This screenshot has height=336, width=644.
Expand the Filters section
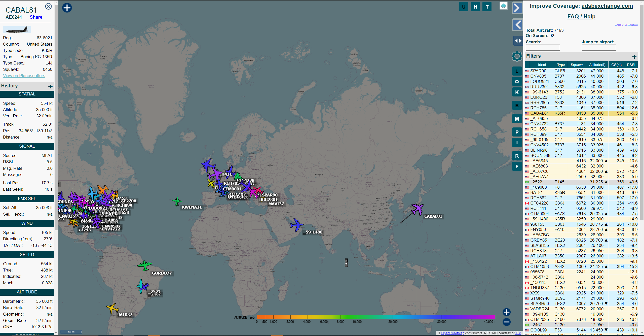634,57
